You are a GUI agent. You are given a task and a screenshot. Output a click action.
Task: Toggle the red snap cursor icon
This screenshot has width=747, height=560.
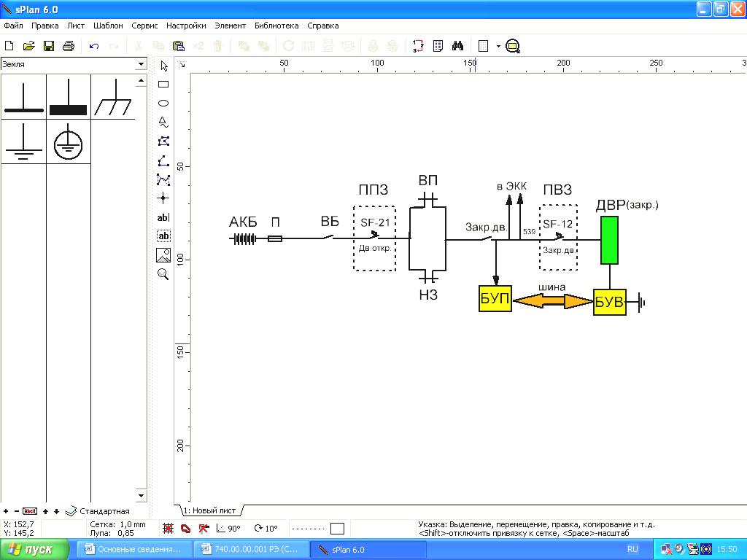coord(204,528)
